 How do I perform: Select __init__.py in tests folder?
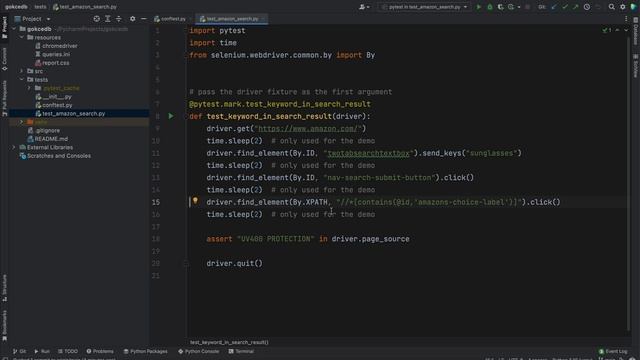(x=57, y=97)
